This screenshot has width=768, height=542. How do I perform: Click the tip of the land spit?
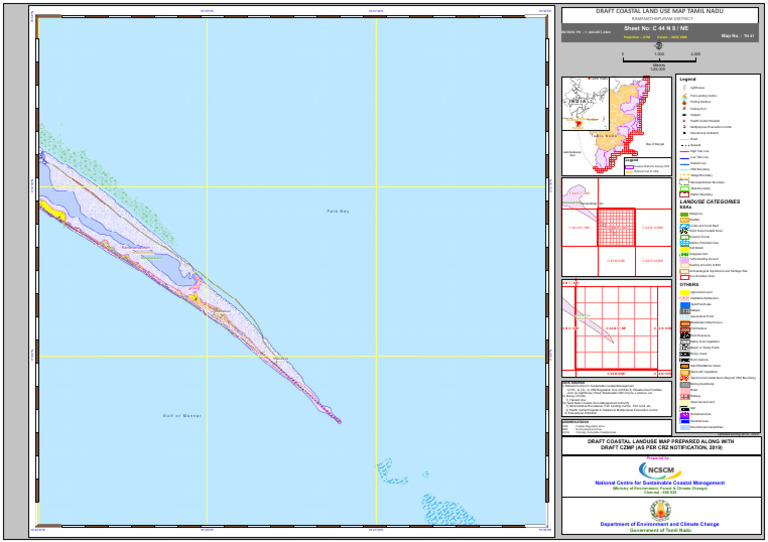point(339,421)
